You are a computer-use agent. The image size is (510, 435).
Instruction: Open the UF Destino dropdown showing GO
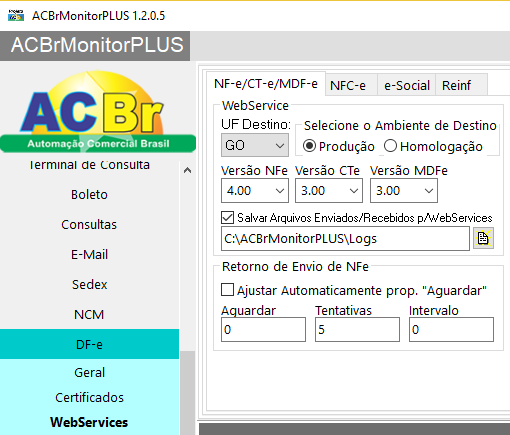[x=255, y=145]
